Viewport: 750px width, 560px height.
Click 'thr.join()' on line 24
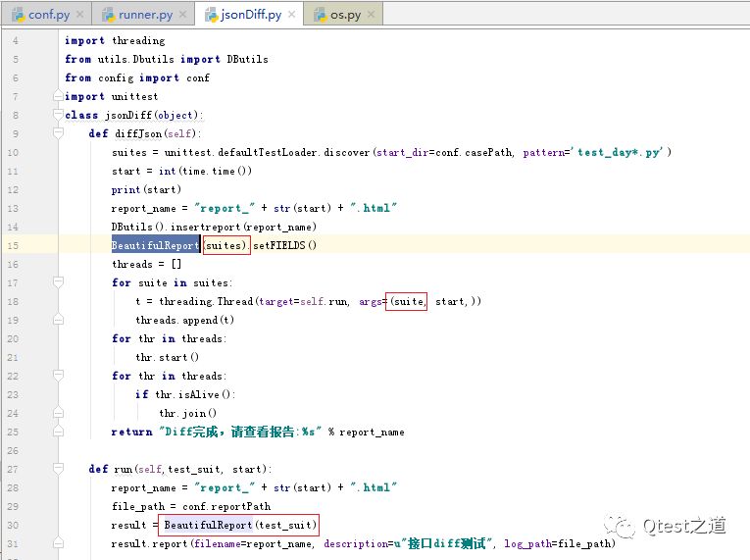187,414
